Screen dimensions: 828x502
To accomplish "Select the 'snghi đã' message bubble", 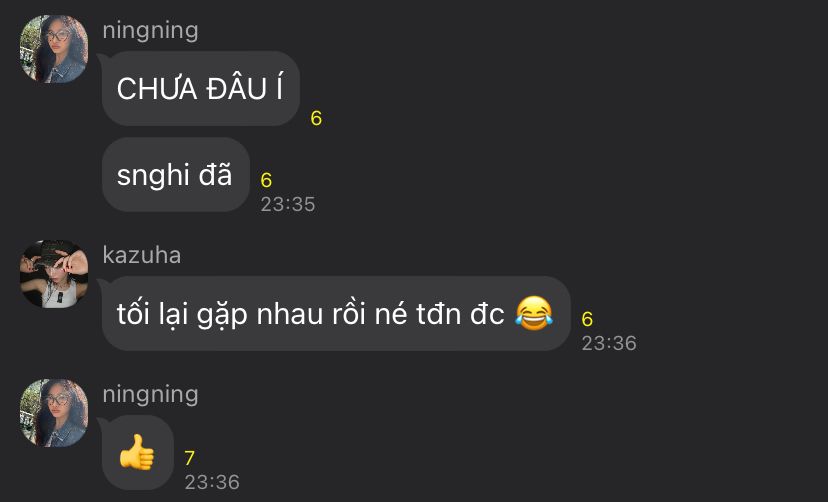I will (175, 175).
